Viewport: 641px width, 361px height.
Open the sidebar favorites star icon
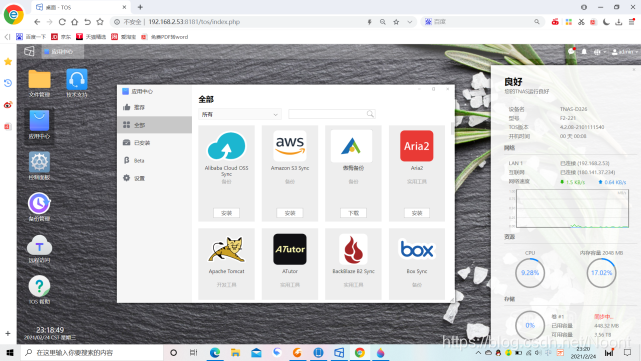[8, 62]
